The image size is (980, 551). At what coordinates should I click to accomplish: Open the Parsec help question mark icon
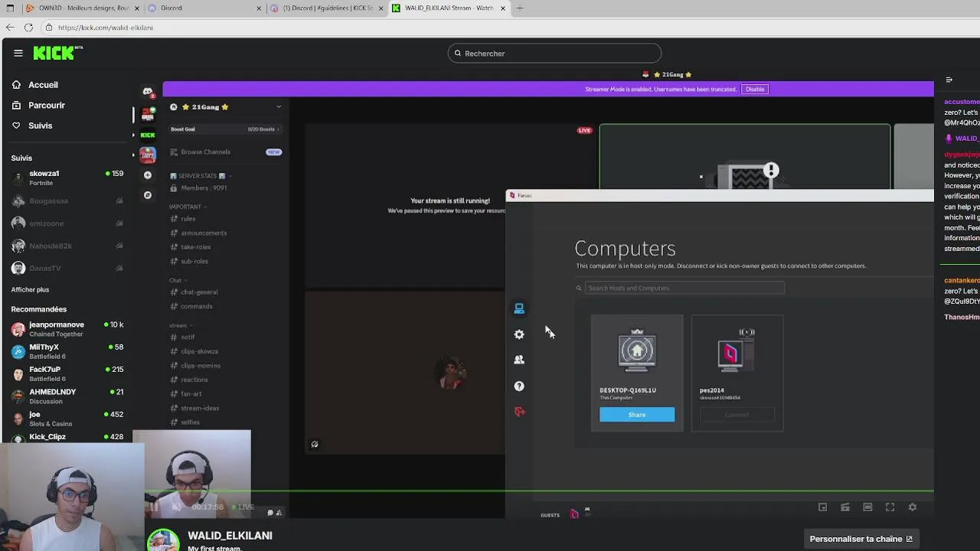519,386
